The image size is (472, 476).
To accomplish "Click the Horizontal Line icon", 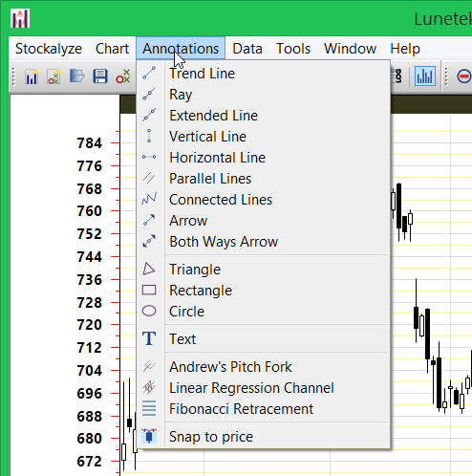I will [x=149, y=157].
